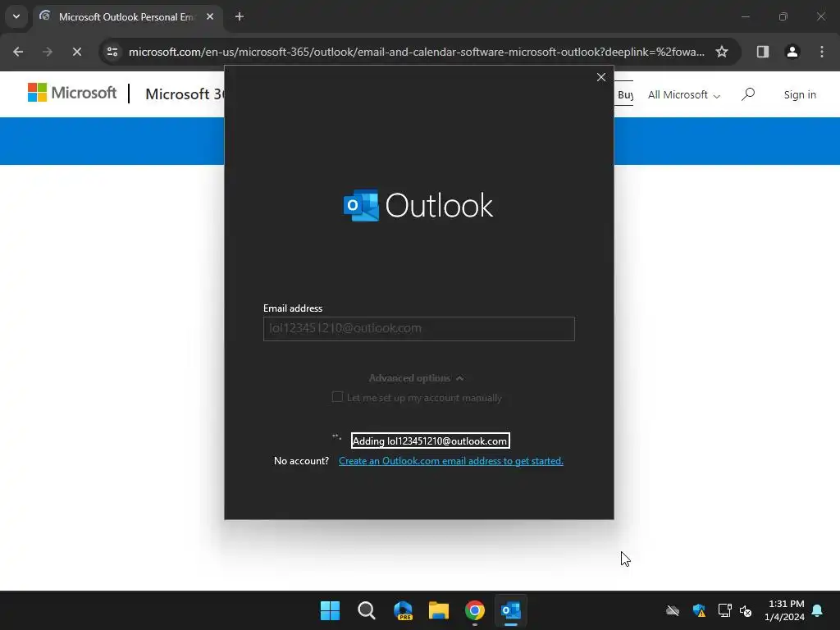Go back in Chrome
840x630 pixels.
tap(18, 52)
